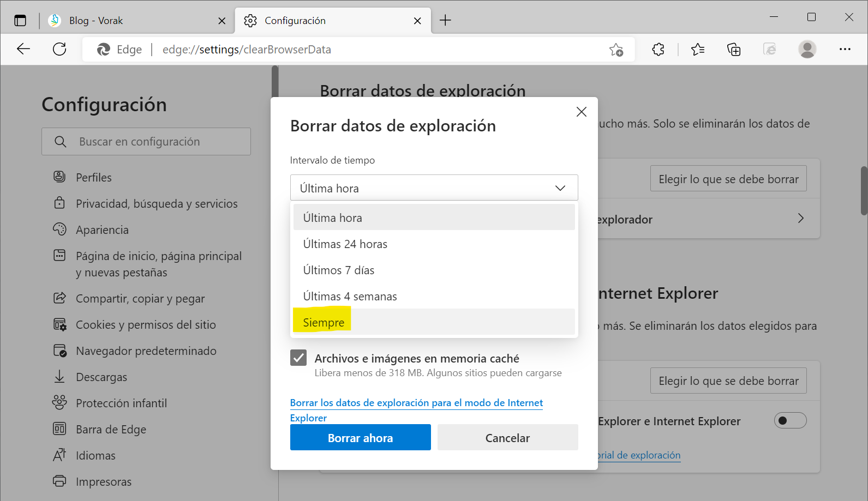Screen dimensions: 868x501
Task: Click Elegir lo que se debe borrar under Internet Explorer
Action: 728,380
